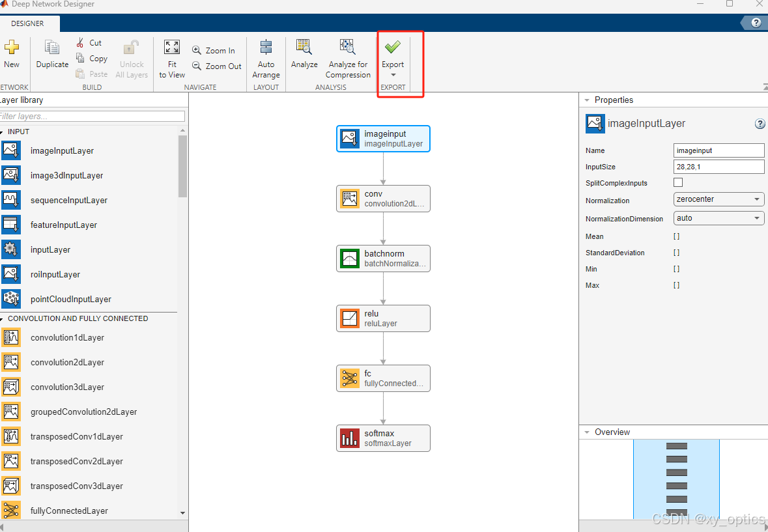The image size is (768, 532).
Task: Switch to the DESIGNER tab
Action: (x=27, y=23)
